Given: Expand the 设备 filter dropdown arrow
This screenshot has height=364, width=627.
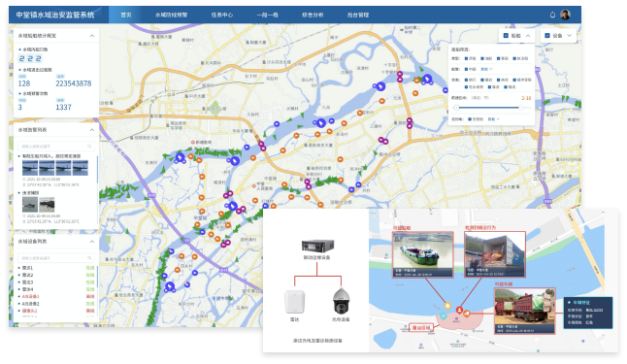Looking at the screenshot, I should point(569,36).
